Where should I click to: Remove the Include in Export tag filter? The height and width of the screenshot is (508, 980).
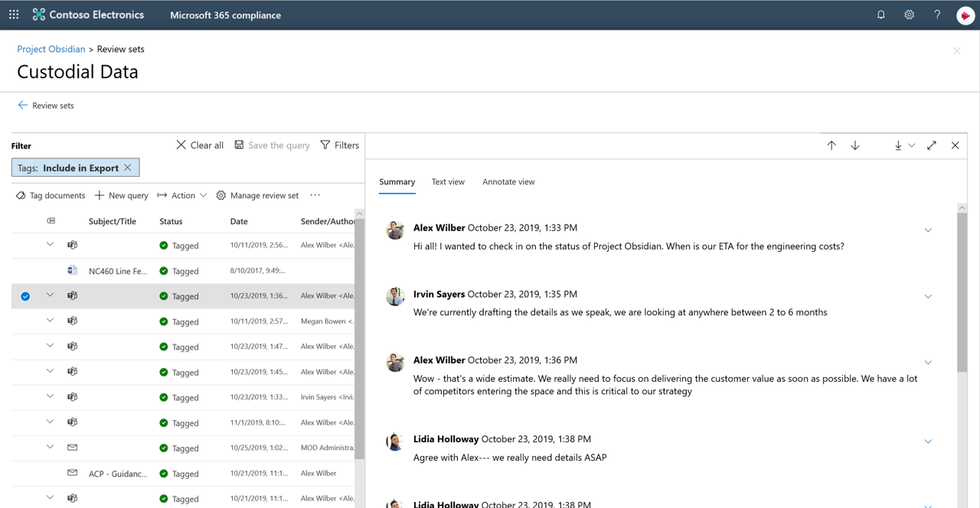pos(127,167)
